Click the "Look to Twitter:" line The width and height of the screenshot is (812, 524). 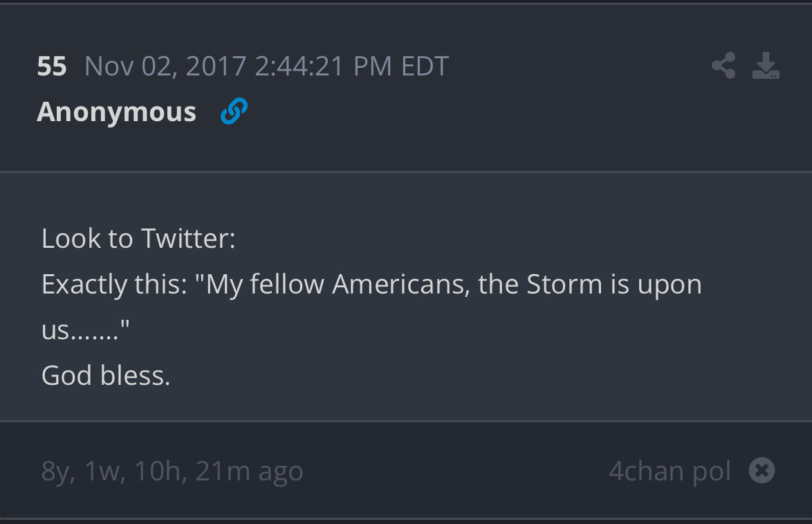(138, 239)
